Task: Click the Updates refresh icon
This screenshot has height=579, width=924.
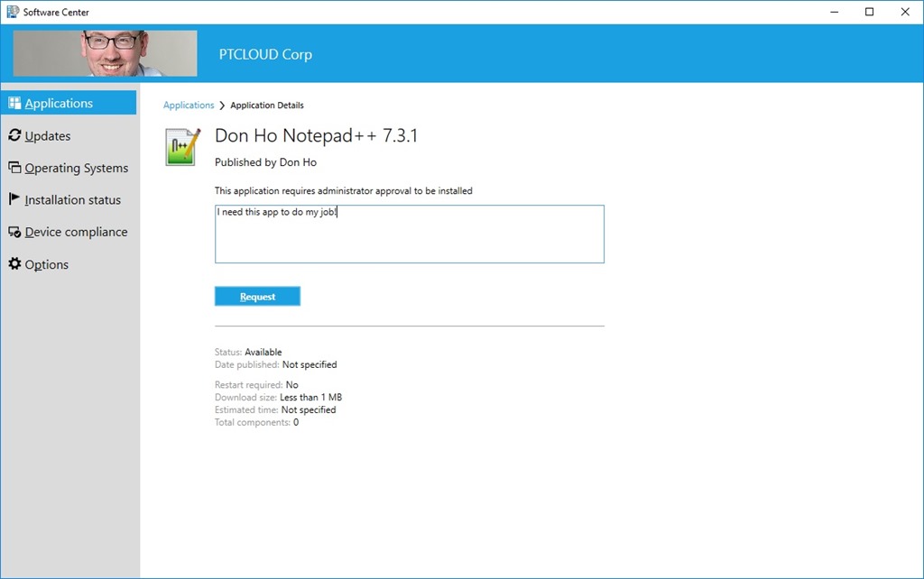Action: click(14, 135)
